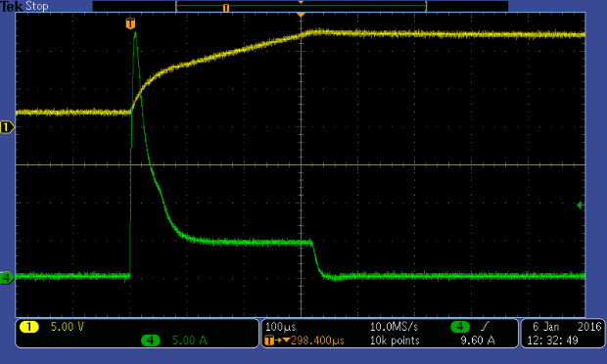The height and width of the screenshot is (364, 607).
Task: Click the 100µs timebase readout
Action: 280,327
